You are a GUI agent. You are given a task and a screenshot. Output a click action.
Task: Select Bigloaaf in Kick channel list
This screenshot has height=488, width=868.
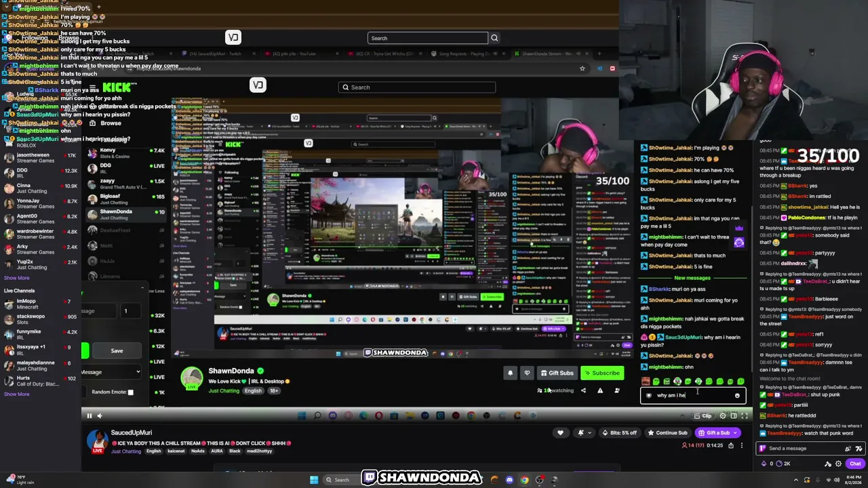125,199
